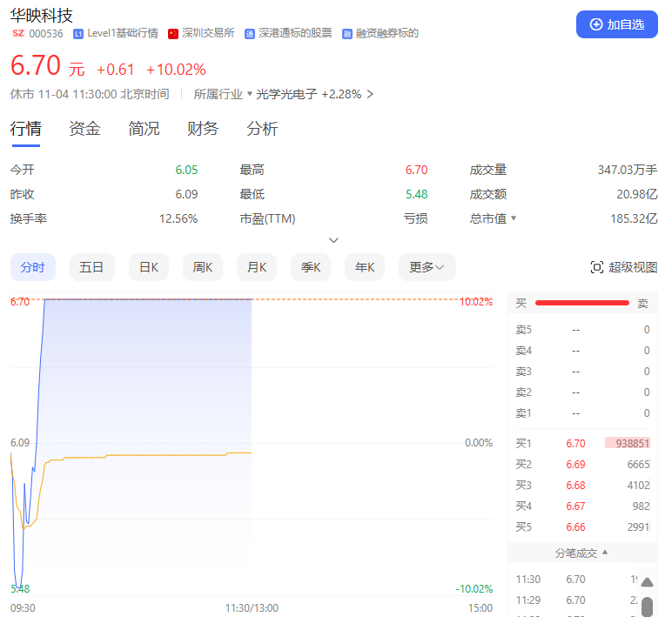
Task: Select the 日K chart period
Action: coord(149,267)
